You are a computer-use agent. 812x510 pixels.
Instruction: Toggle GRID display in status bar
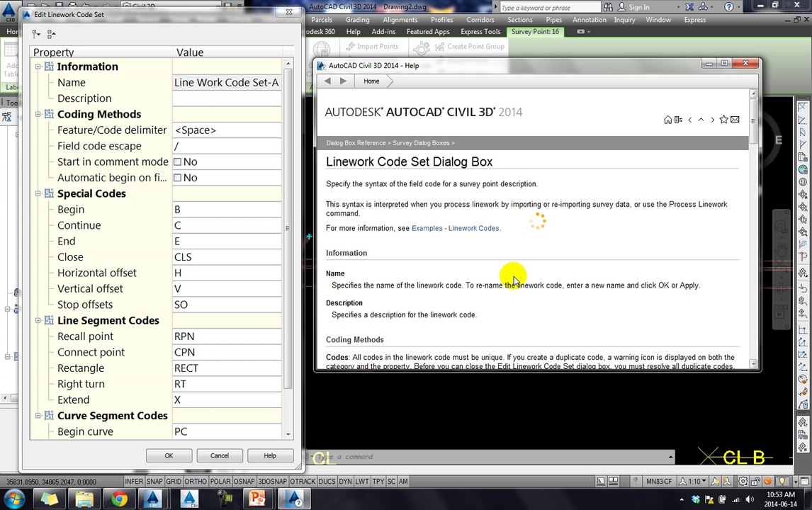174,481
